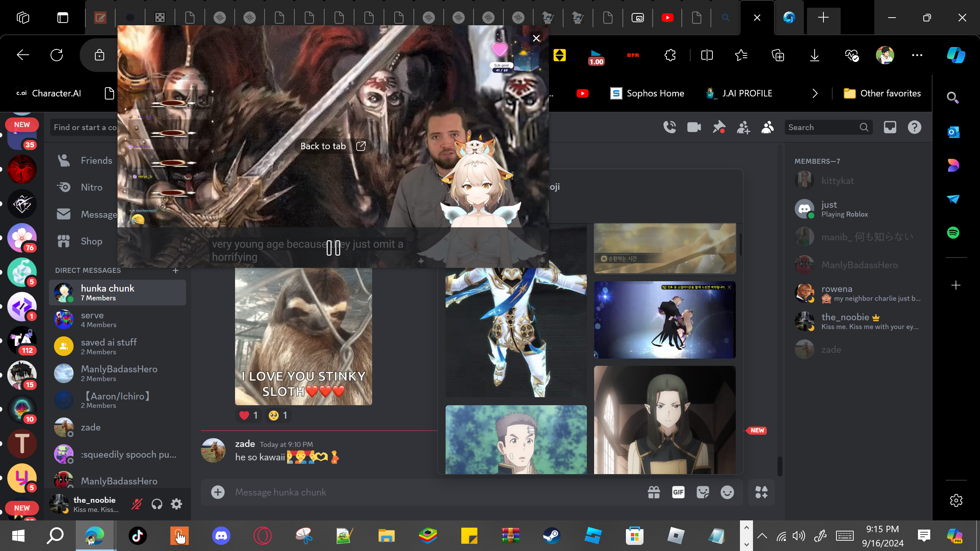
Task: Open Edge settings and more menu
Action: click(917, 55)
